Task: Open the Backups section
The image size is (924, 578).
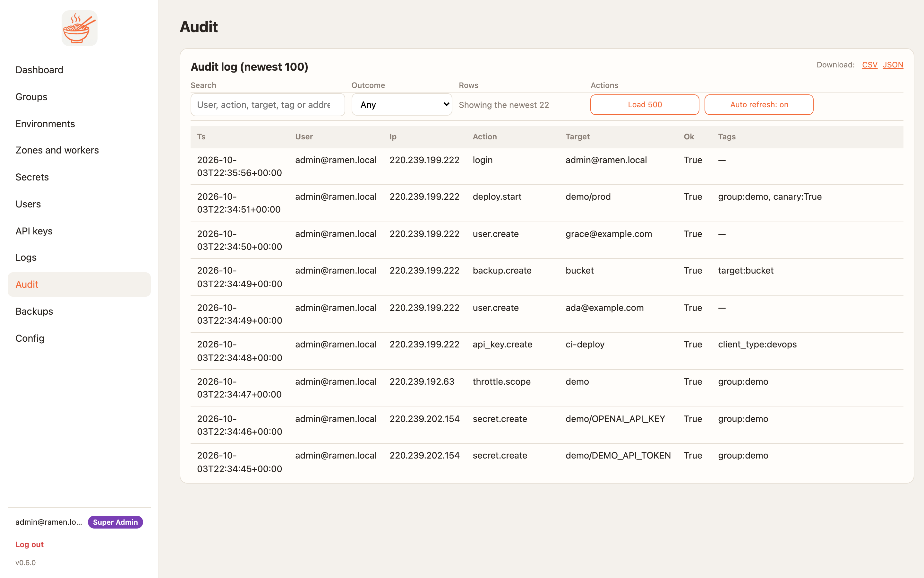Action: [x=34, y=311]
